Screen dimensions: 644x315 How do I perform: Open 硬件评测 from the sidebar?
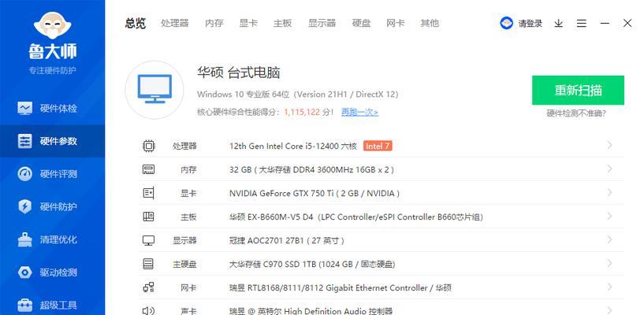coord(53,174)
